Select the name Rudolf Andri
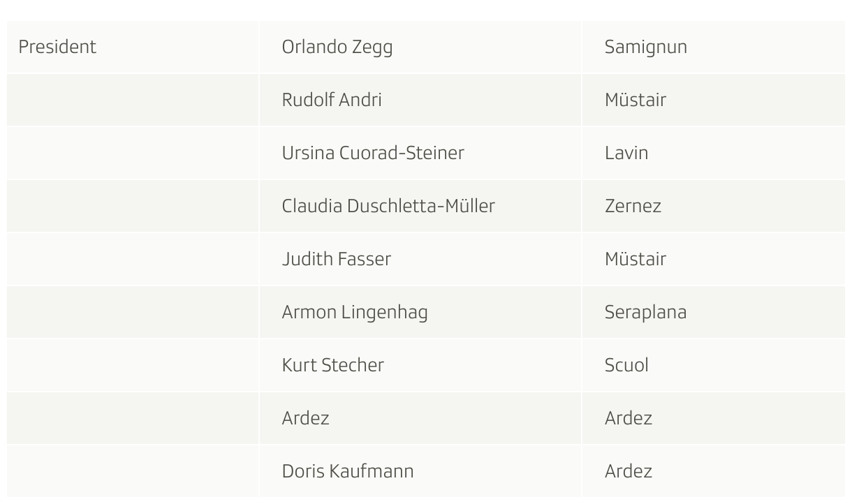 [331, 100]
